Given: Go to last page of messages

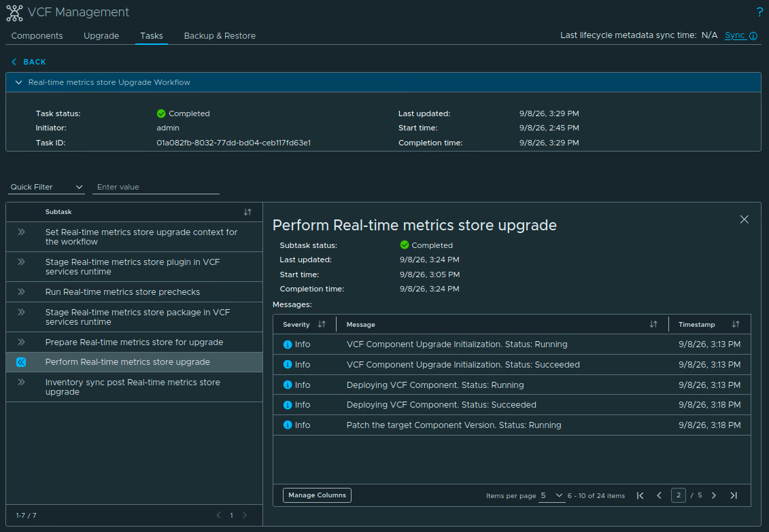Looking at the screenshot, I should click(734, 496).
